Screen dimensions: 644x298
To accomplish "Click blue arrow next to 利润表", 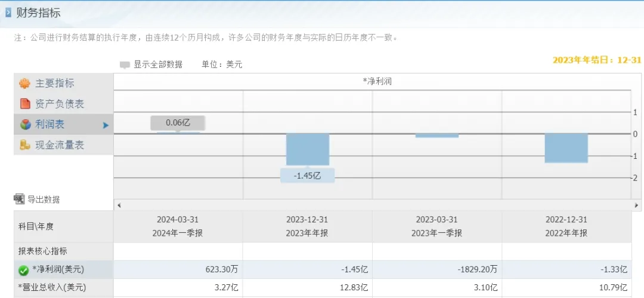I will 106,125.
